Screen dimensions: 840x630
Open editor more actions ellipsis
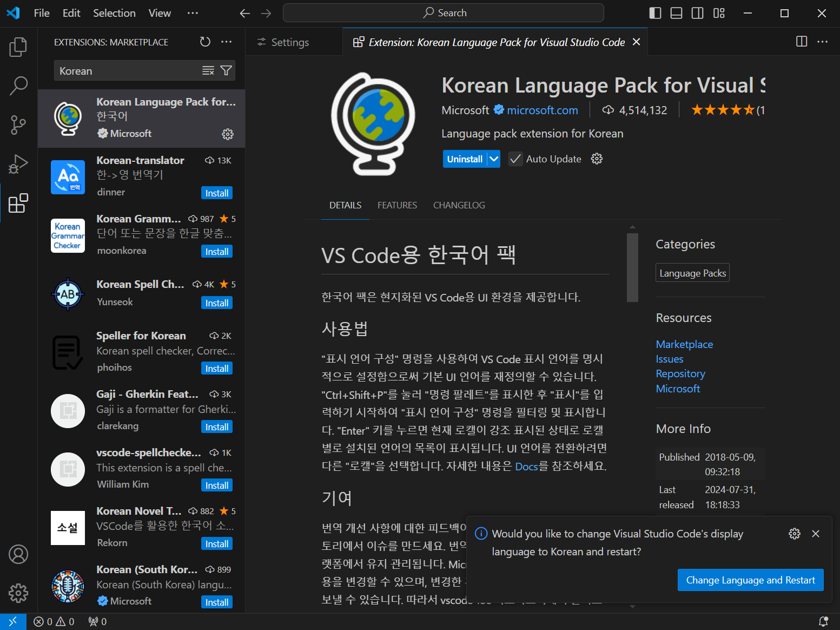point(823,42)
